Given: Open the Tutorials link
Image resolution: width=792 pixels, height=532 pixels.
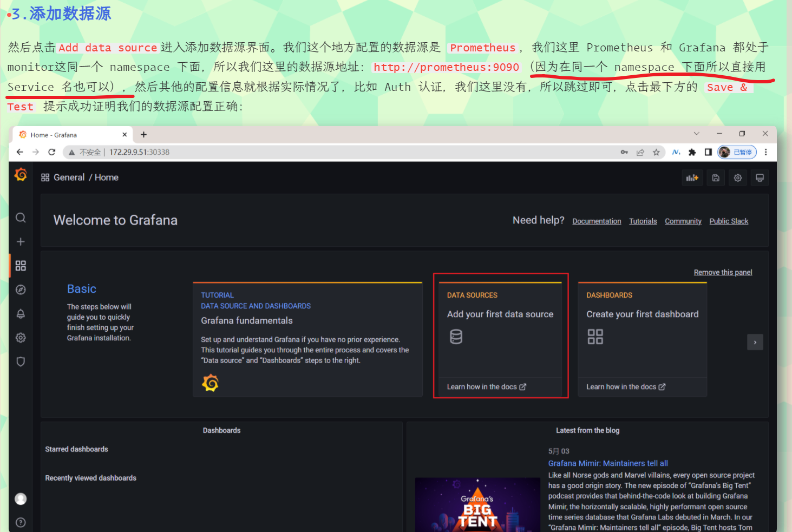Looking at the screenshot, I should [643, 221].
